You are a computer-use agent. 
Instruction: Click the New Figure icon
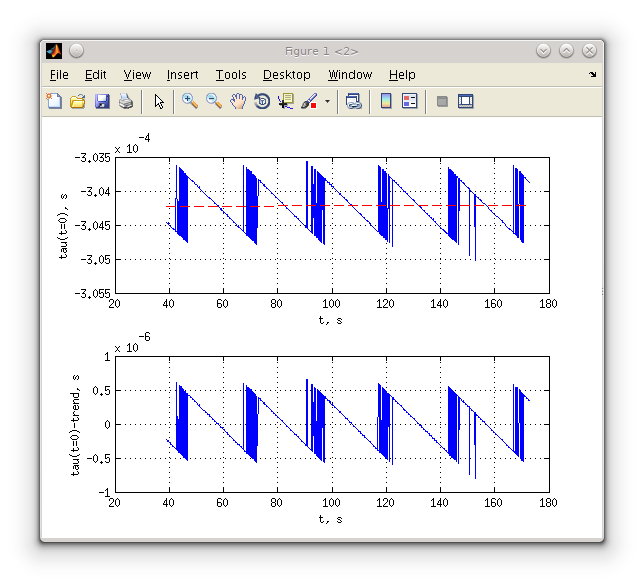coord(54,101)
